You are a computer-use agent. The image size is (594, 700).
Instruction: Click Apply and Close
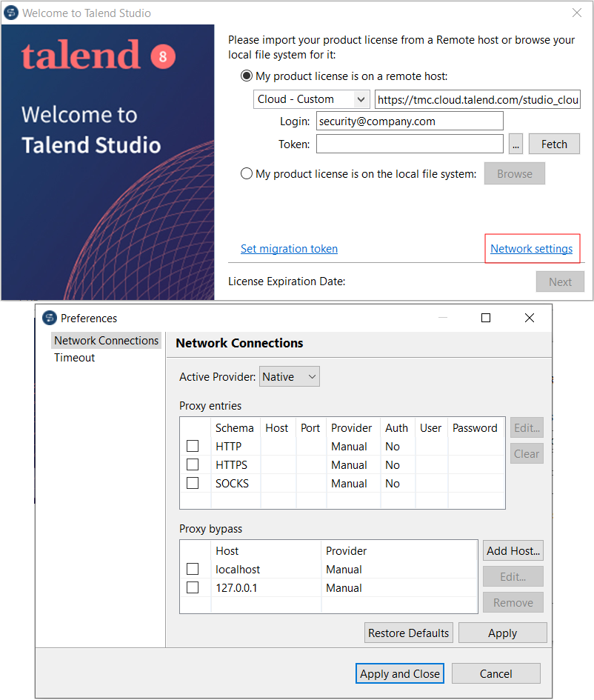coord(400,673)
